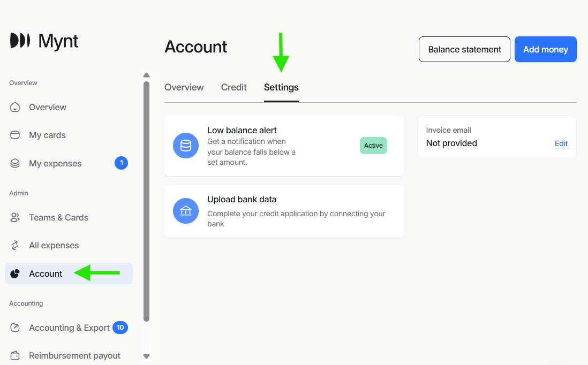Image resolution: width=588 pixels, height=365 pixels.
Task: Click the My expenses notification badge
Action: point(121,163)
